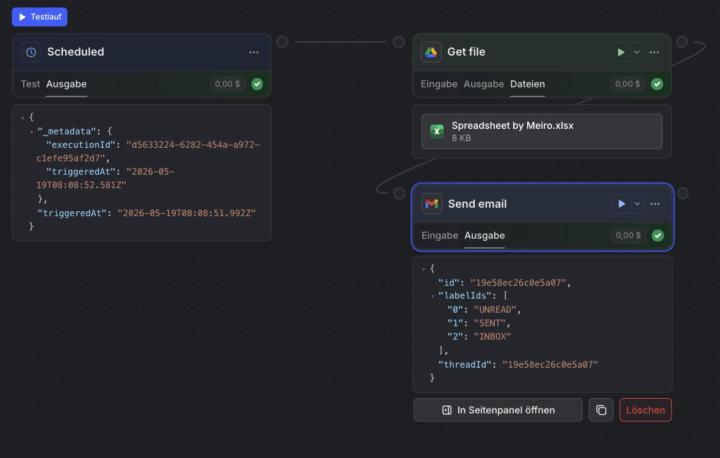Image resolution: width=720 pixels, height=458 pixels.
Task: Click the Excel icon of Spreadsheet by Meiro.xlsx
Action: [437, 131]
